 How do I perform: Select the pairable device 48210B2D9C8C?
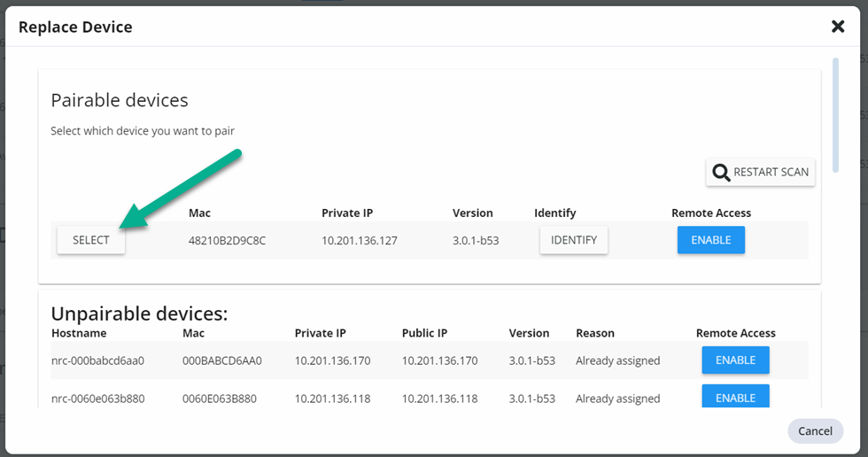click(91, 240)
